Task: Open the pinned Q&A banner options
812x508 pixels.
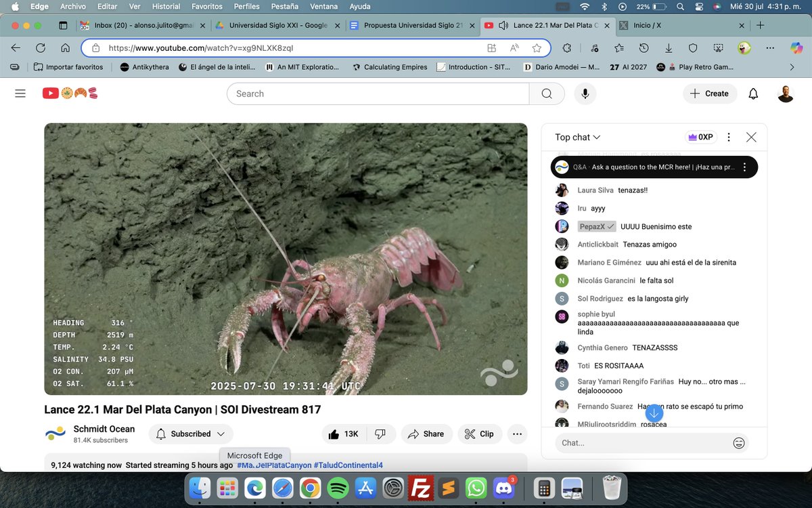Action: pyautogui.click(x=744, y=167)
